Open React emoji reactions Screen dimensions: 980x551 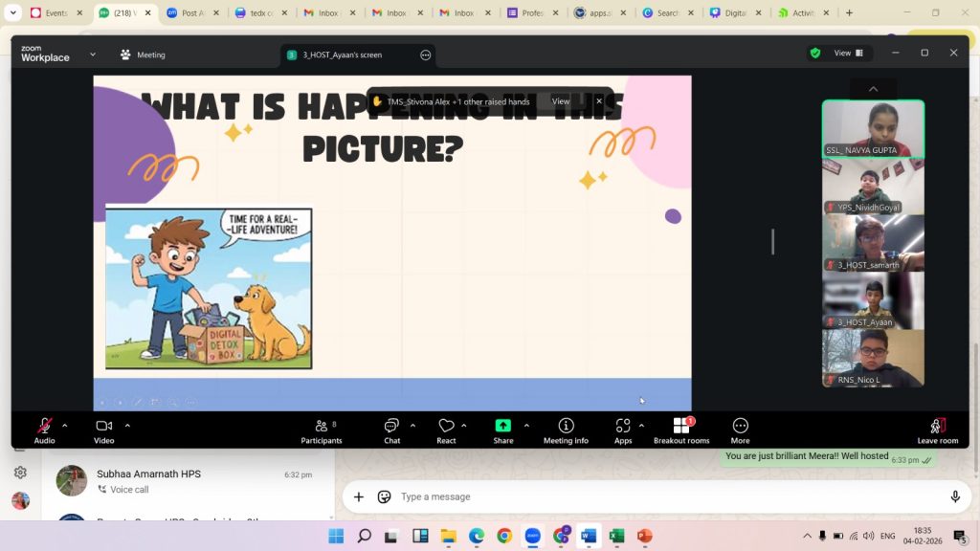point(446,430)
